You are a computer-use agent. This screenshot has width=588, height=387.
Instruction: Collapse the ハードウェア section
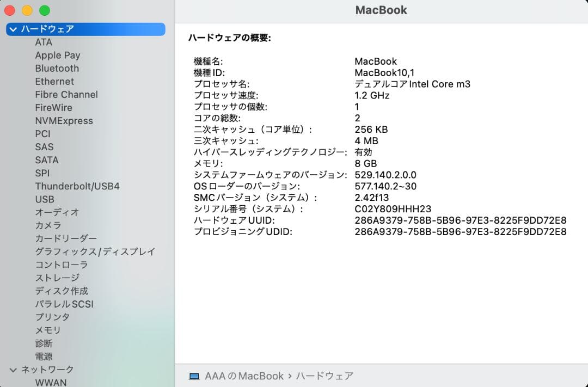13,29
